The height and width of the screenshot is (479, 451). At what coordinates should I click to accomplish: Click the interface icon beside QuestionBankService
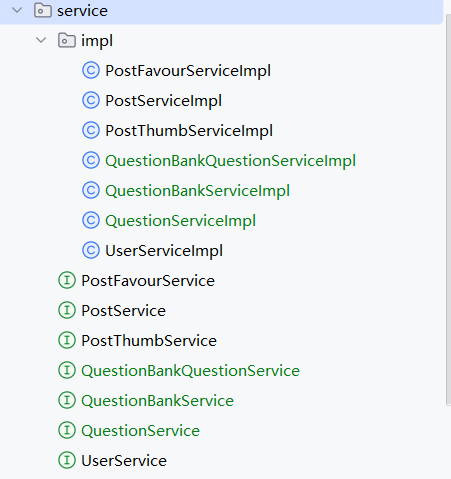click(67, 400)
